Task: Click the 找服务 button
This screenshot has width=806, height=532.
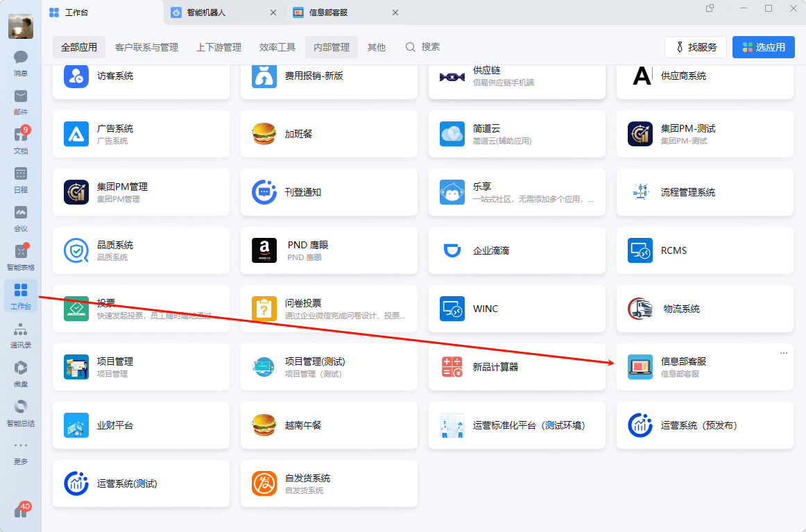Action: pyautogui.click(x=696, y=47)
